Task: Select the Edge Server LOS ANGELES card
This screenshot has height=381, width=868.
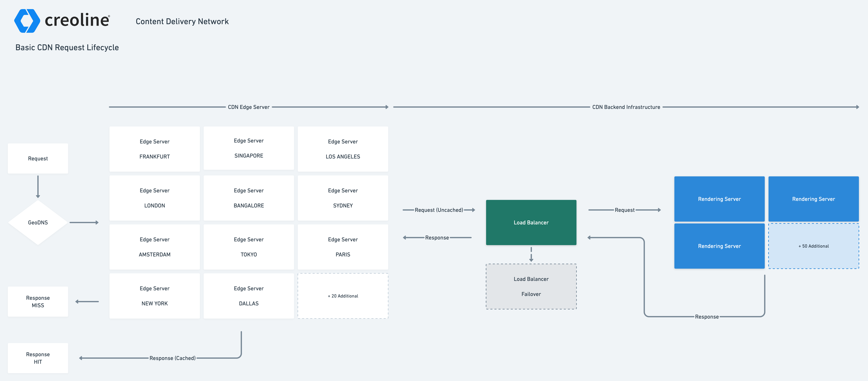Action: coord(343,149)
